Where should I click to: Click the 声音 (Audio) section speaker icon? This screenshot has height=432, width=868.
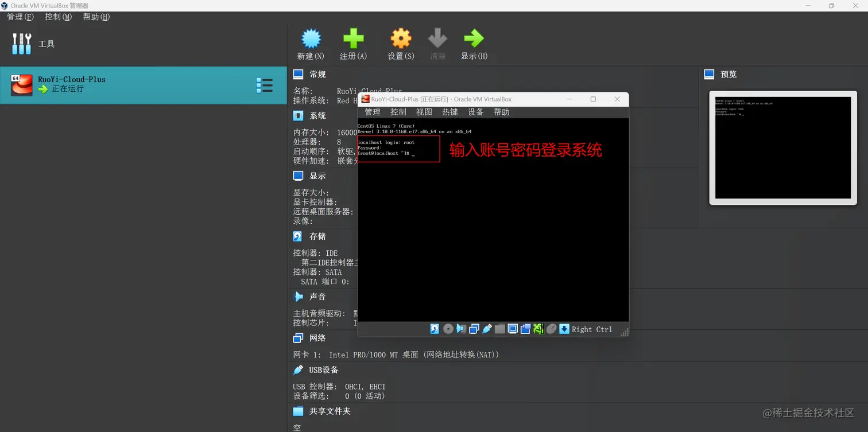(x=298, y=296)
